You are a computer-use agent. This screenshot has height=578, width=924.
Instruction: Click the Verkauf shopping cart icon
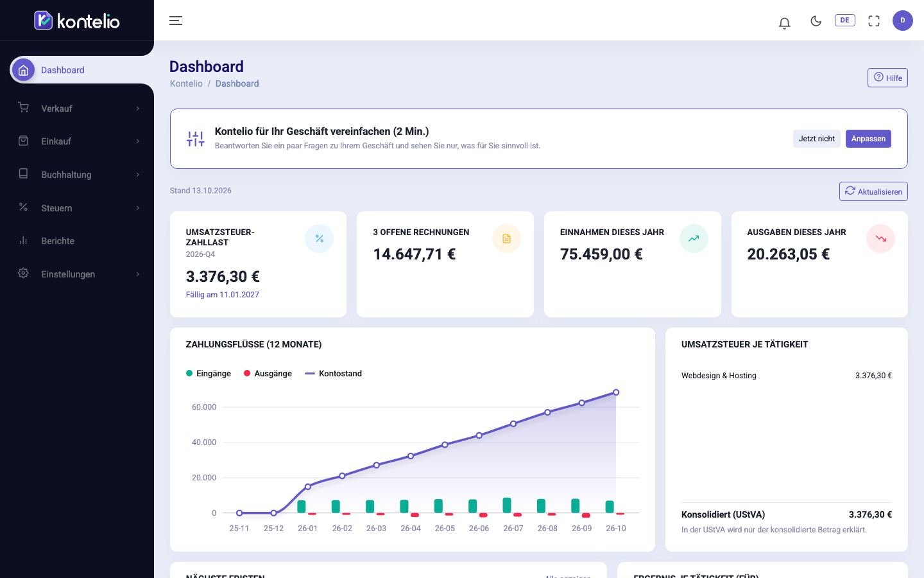tap(24, 107)
